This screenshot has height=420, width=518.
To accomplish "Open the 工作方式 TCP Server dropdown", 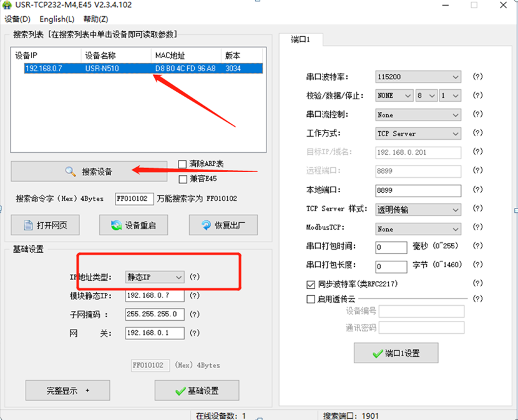I will 418,134.
